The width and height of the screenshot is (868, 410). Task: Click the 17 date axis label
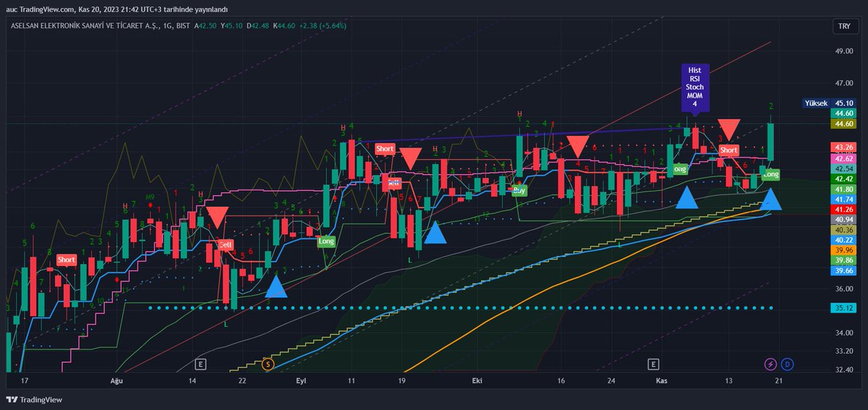click(x=25, y=380)
